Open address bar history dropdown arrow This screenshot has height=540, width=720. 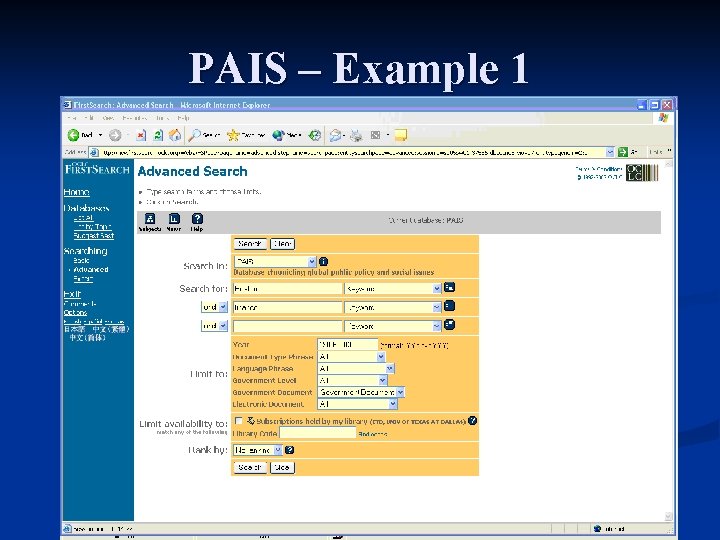pyautogui.click(x=609, y=152)
